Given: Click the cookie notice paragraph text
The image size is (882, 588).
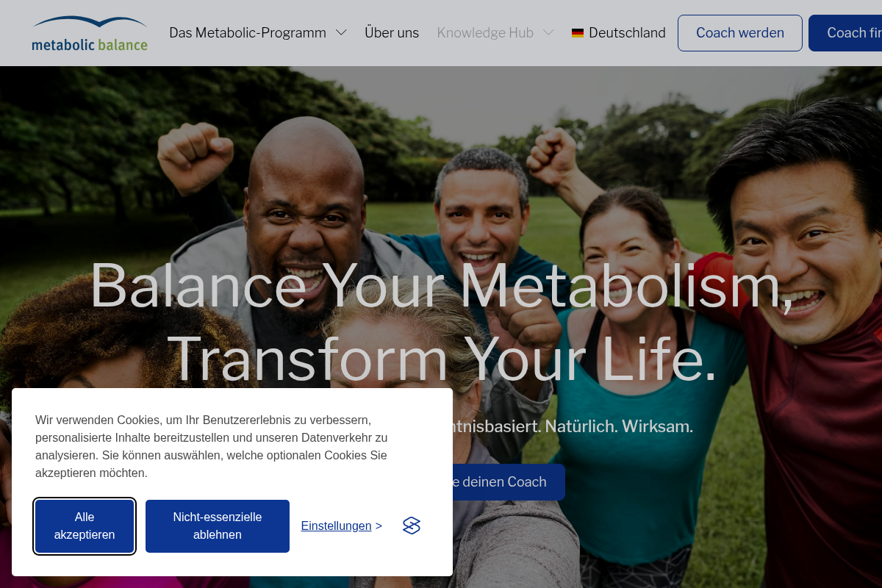Looking at the screenshot, I should [x=212, y=446].
